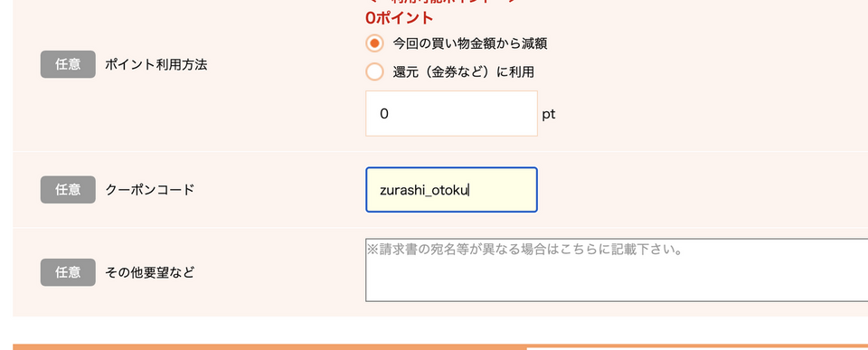The height and width of the screenshot is (350, 868).
Task: Click the ※請求書の宛名等 placeholder text
Action: (524, 250)
